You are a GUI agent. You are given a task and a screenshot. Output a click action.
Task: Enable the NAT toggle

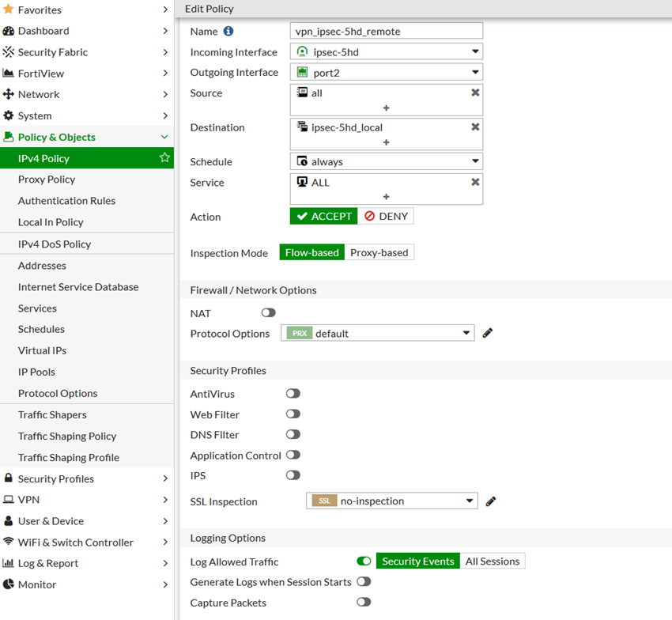click(269, 313)
